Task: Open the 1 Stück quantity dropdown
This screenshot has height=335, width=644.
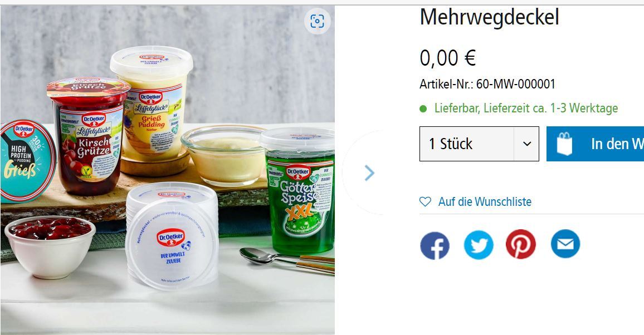Action: pyautogui.click(x=479, y=144)
